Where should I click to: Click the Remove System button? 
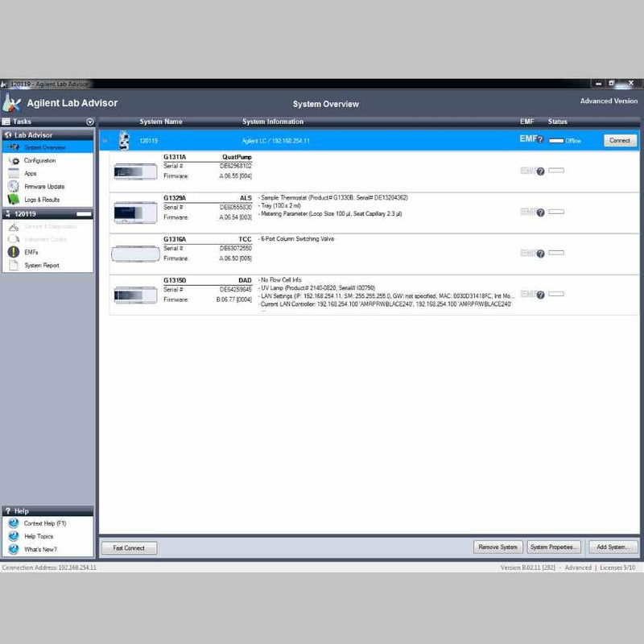(497, 547)
